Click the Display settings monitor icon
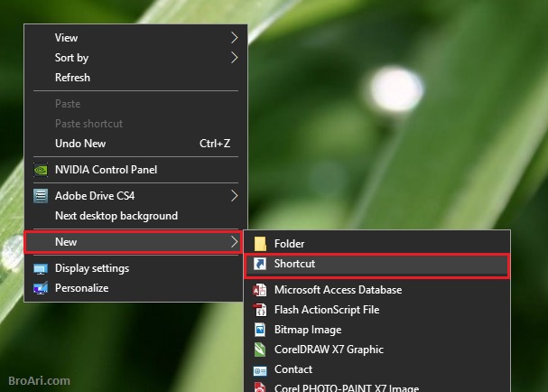The width and height of the screenshot is (548, 392). pyautogui.click(x=41, y=268)
